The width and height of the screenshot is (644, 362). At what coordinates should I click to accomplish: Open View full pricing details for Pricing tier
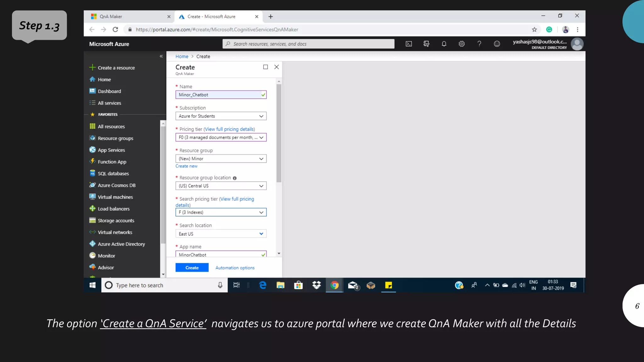pyautogui.click(x=229, y=129)
